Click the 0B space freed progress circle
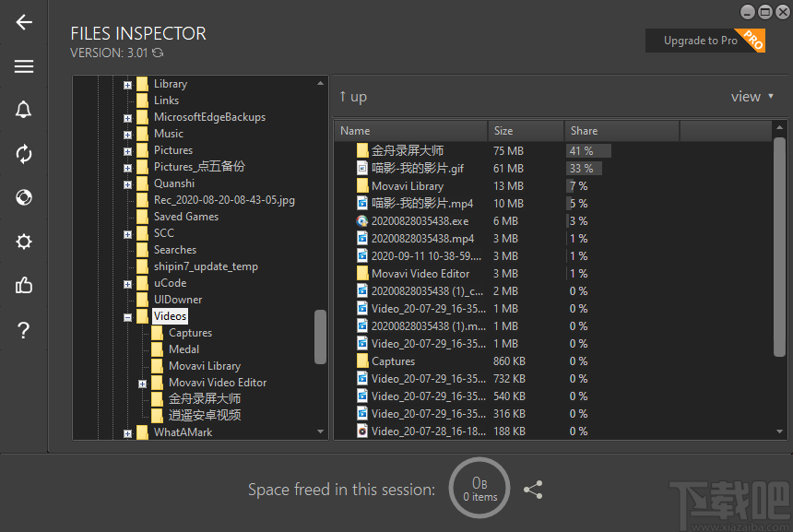This screenshot has width=793, height=532. (479, 488)
